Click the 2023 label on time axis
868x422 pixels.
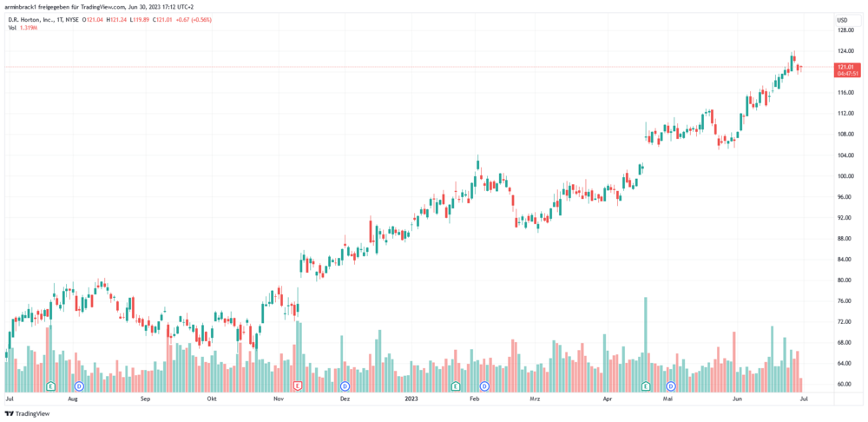[x=412, y=399]
